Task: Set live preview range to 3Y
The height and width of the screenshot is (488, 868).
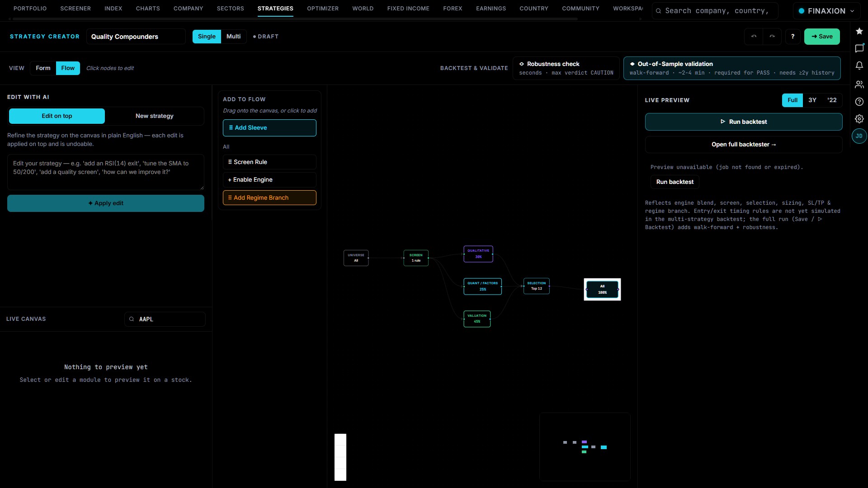Action: 812,100
